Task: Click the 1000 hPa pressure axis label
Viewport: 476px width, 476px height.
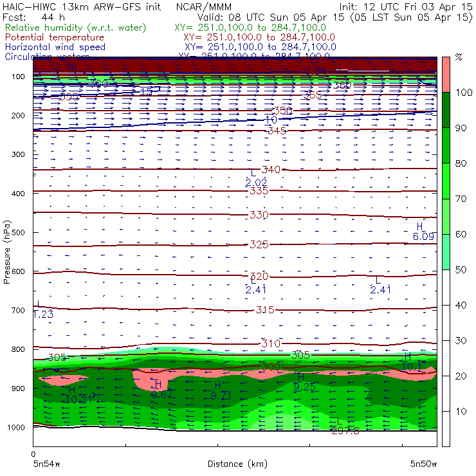Action: (x=16, y=427)
